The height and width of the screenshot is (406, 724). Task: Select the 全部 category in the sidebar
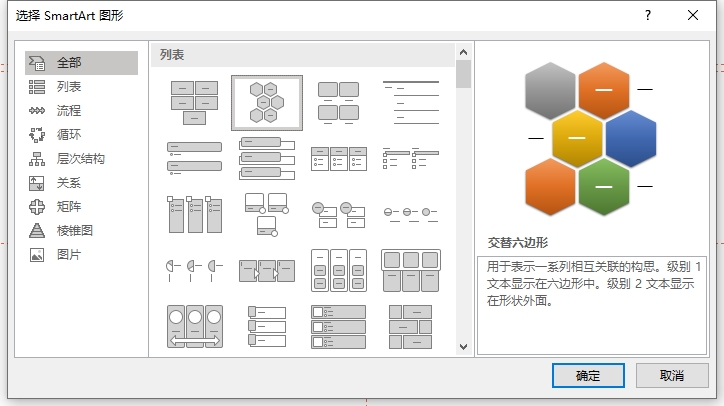tap(81, 63)
